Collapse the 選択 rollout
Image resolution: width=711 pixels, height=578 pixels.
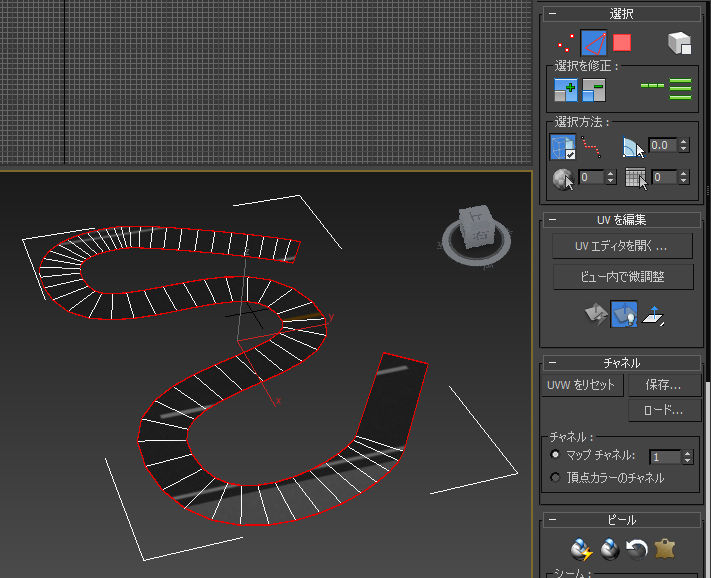pos(552,14)
